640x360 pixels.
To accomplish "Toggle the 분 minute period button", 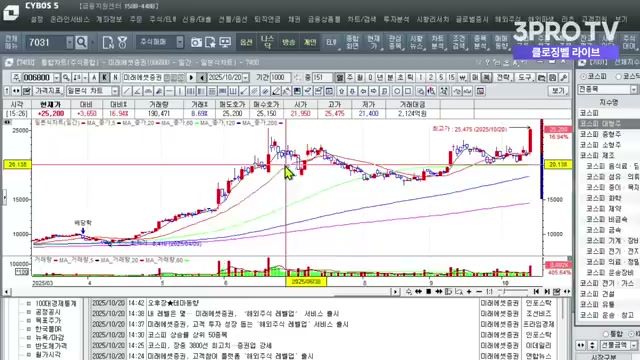I will (x=390, y=77).
